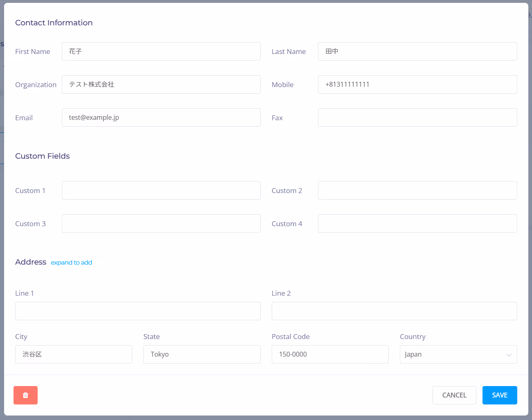Click the address Line 2 field
Viewport: 532px width, 420px height.
click(394, 311)
